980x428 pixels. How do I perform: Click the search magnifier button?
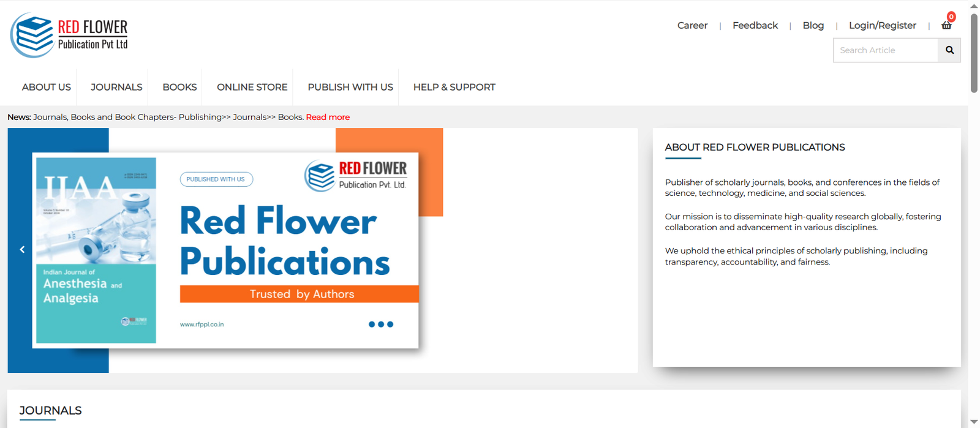pos(949,50)
